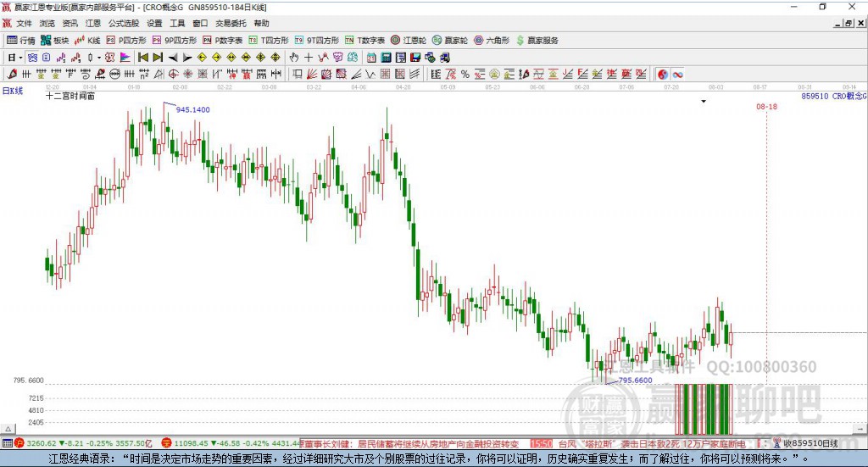This screenshot has height=467, width=868.
Task: Open the T四方形 time square
Action: [x=269, y=41]
